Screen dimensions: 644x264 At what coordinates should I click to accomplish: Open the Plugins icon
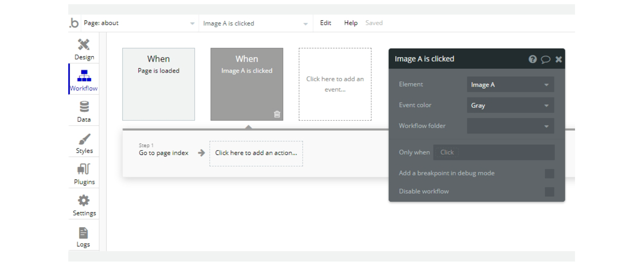pyautogui.click(x=84, y=169)
